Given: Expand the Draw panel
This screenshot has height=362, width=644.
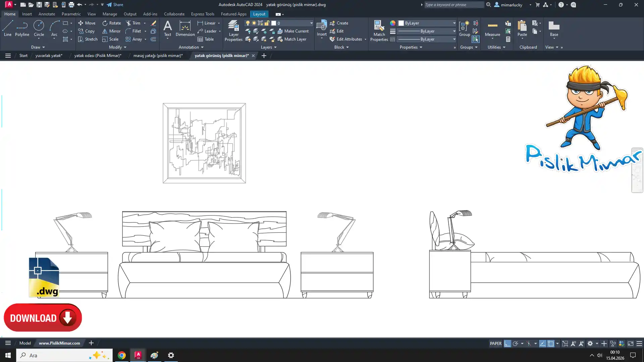Looking at the screenshot, I should 38,47.
